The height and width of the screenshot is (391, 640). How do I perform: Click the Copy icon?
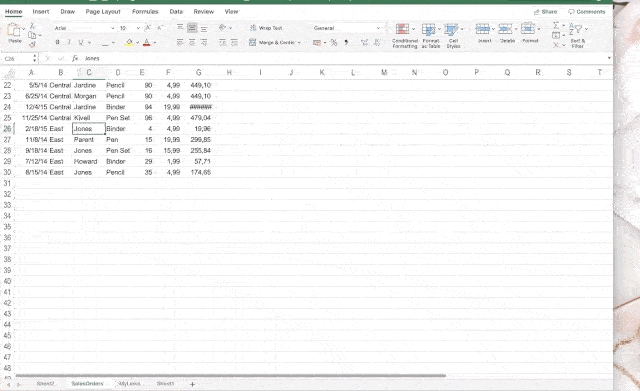[x=32, y=35]
